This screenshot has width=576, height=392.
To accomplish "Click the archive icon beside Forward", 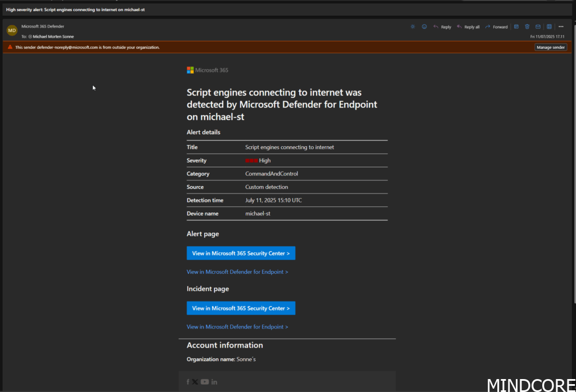I will 516,26.
